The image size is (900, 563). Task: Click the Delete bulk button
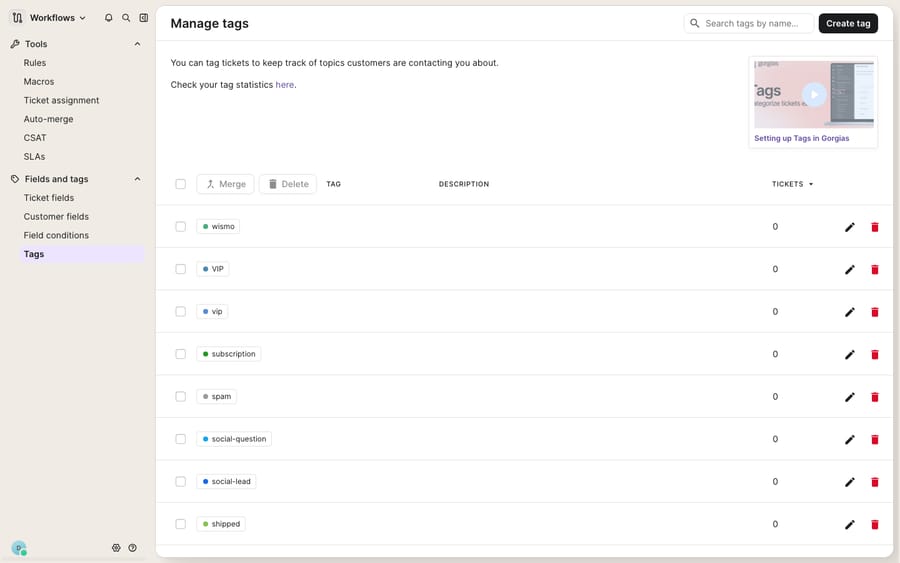[288, 184]
